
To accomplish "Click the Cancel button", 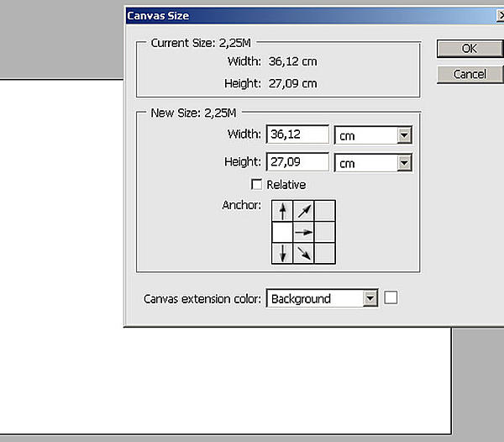I will [470, 74].
